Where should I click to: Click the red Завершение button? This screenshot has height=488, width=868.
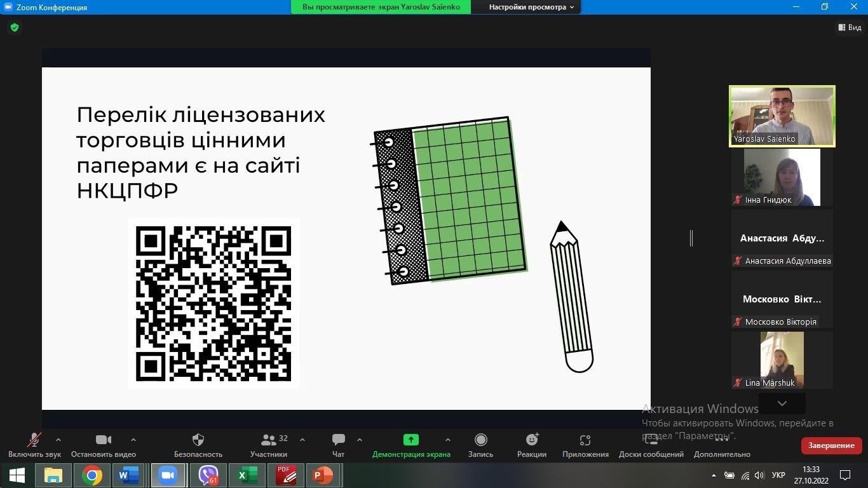click(831, 445)
